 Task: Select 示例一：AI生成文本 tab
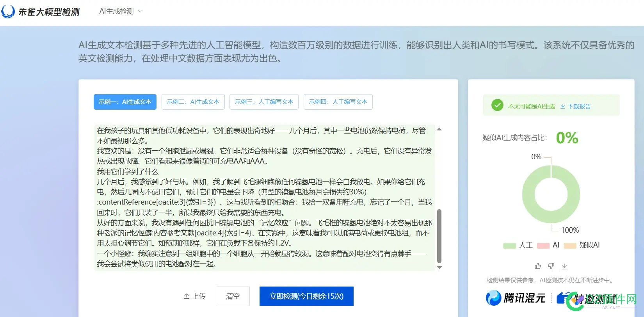click(125, 102)
